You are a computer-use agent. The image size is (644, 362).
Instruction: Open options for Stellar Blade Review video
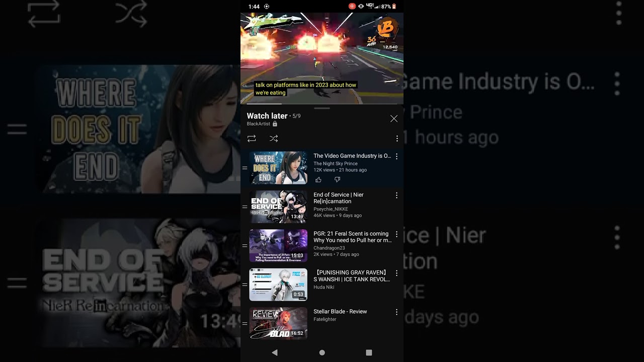click(396, 312)
